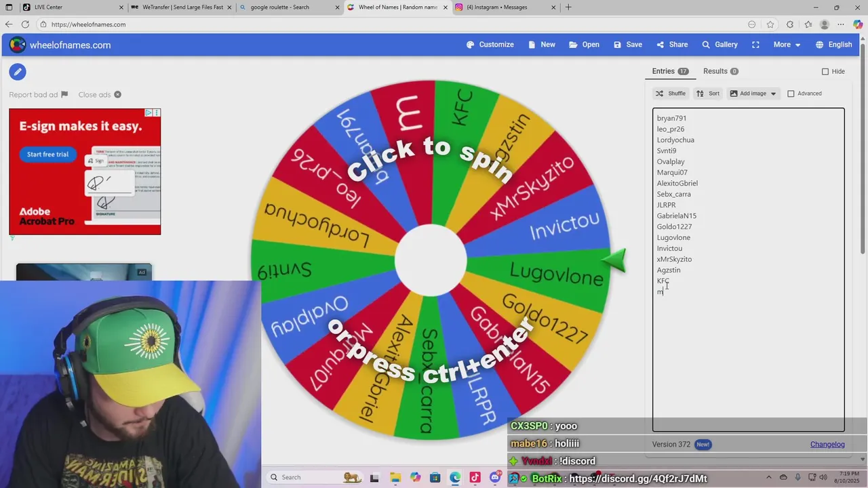This screenshot has width=868, height=488.
Task: Reload the page
Action: [x=25, y=24]
